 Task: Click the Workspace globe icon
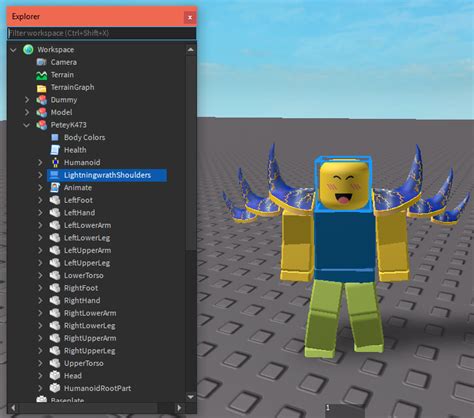coord(28,50)
